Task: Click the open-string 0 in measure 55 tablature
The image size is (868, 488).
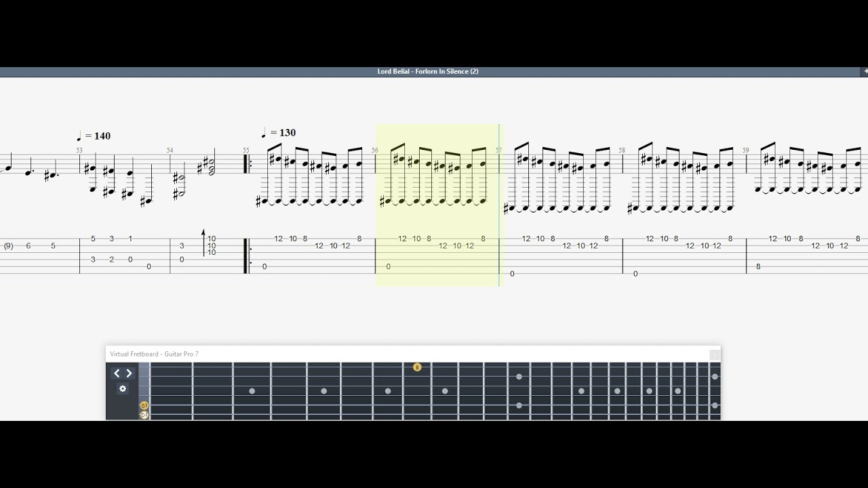Action: point(264,266)
